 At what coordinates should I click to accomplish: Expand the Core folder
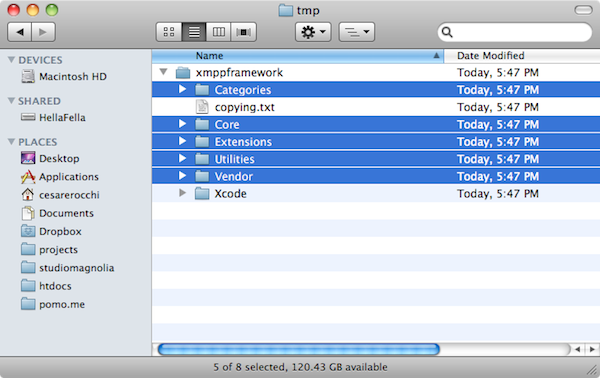click(x=183, y=124)
